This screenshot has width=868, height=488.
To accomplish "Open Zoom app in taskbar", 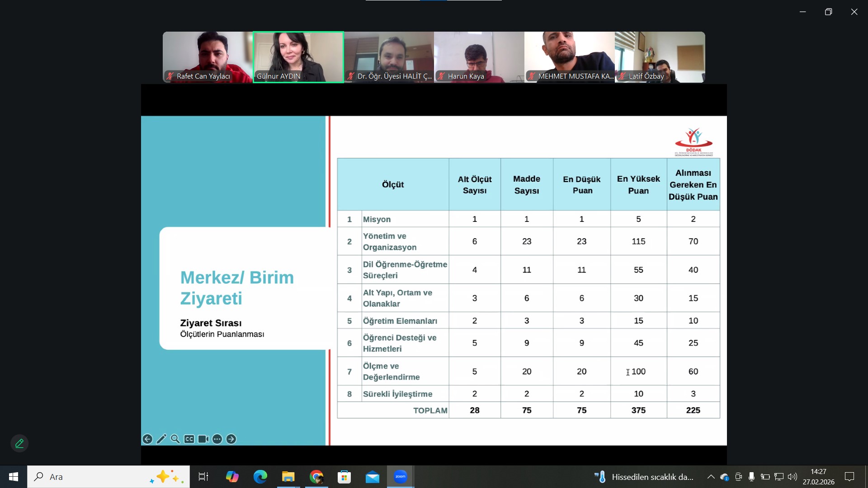I will click(x=400, y=477).
